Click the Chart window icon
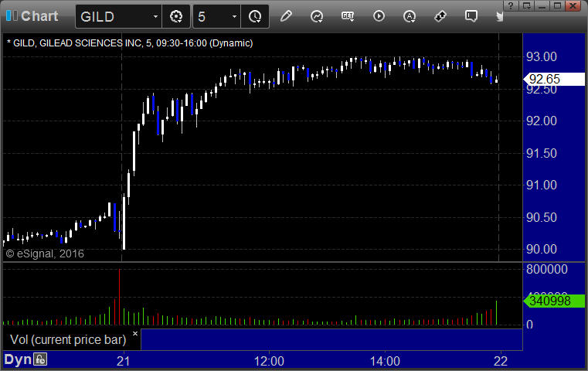The image size is (588, 371). pos(12,15)
